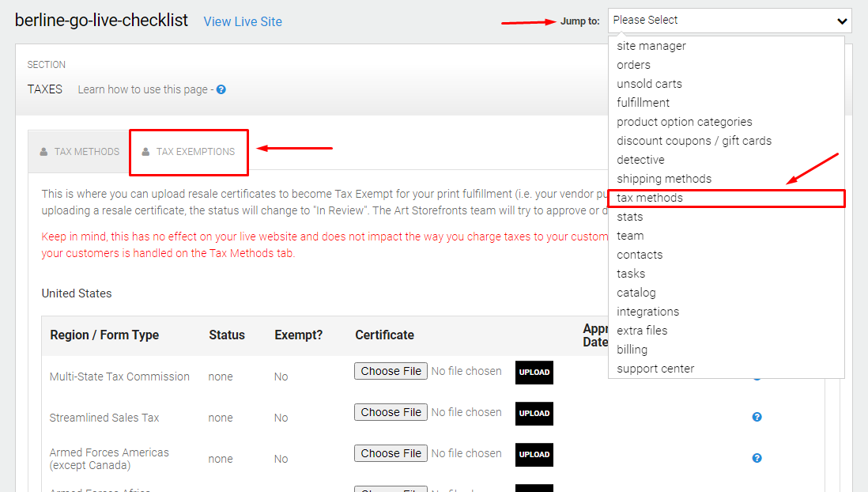The width and height of the screenshot is (868, 492).
Task: Select 'shipping methods' in the Jump to menu
Action: (663, 178)
